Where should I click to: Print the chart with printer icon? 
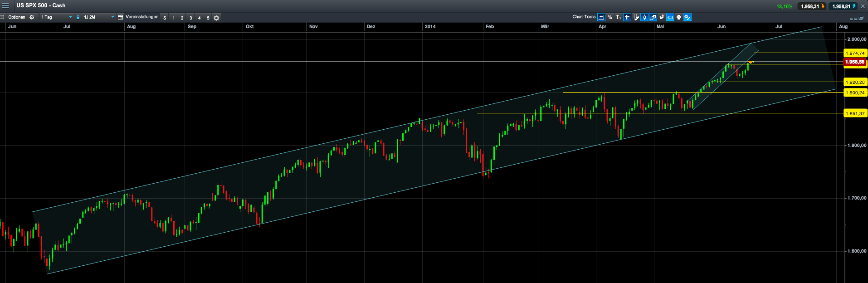point(679,17)
